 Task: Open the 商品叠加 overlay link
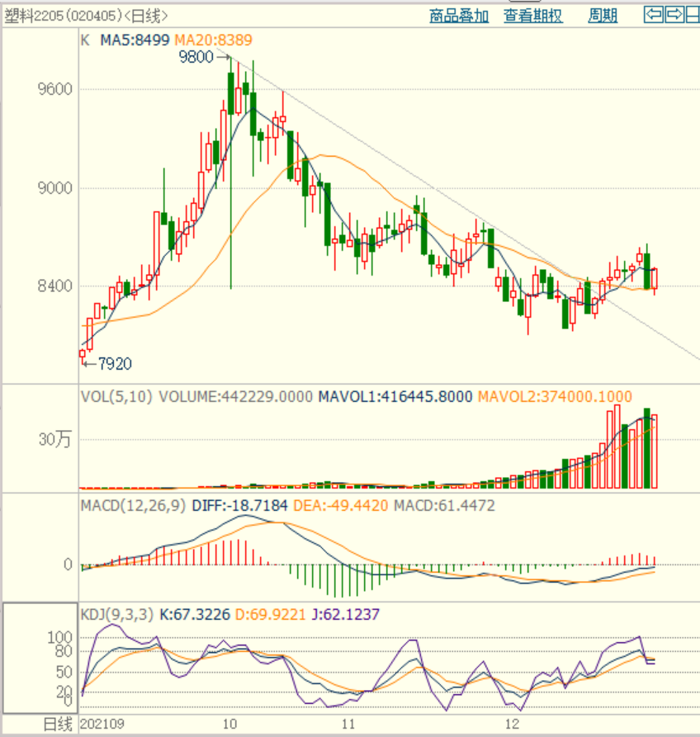(x=459, y=16)
